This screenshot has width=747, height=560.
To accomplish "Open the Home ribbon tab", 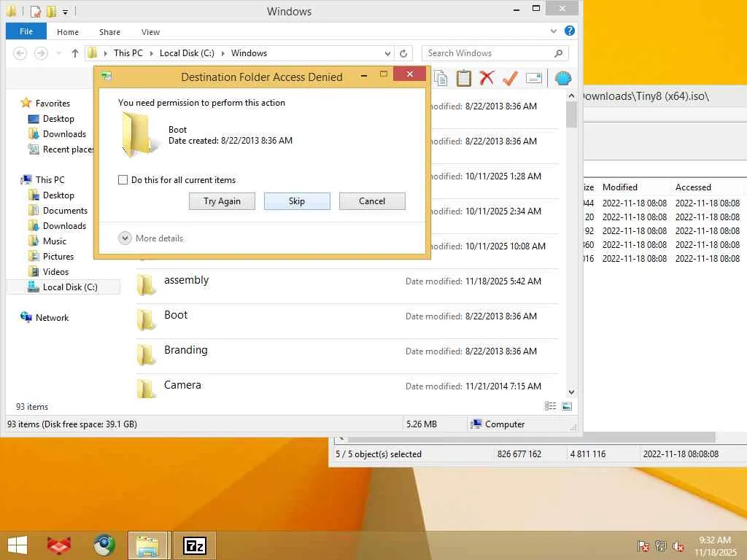I will (x=68, y=32).
